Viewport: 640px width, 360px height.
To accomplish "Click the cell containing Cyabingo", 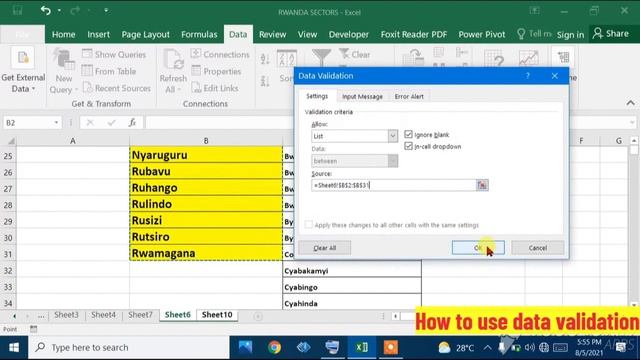I will click(x=352, y=287).
